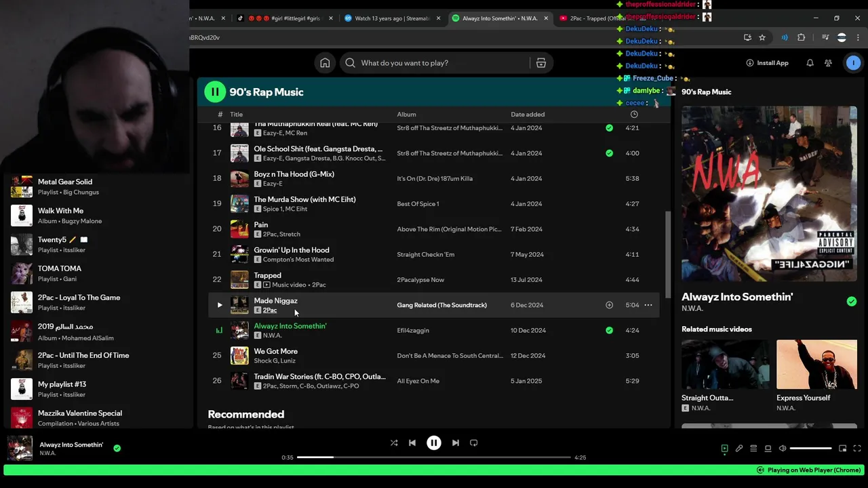
Task: Open the miniplayer icon
Action: [x=843, y=448]
